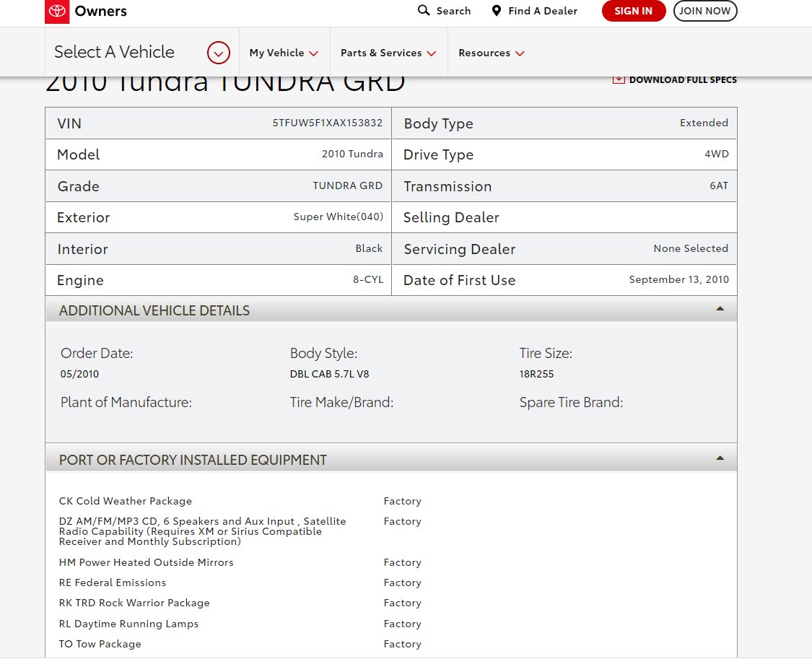Click the DZ AM/FM/MP3 CD equipment description
The width and height of the screenshot is (812, 672).
pos(203,531)
